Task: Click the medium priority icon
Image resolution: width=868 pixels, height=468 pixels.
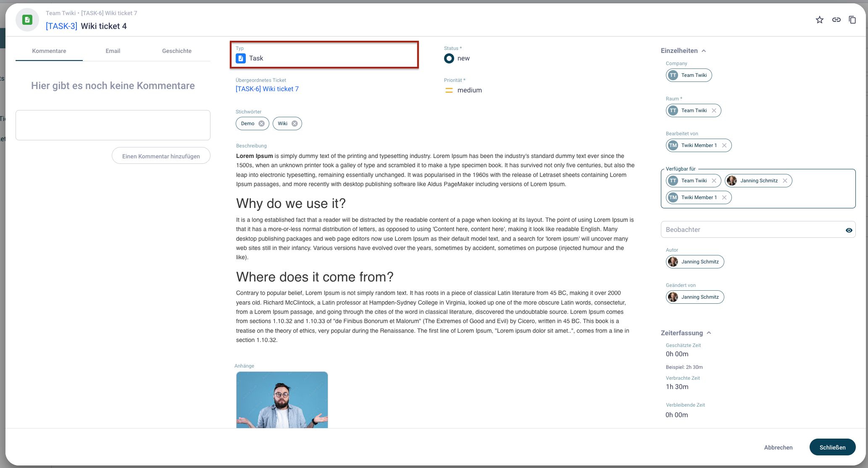Action: click(x=449, y=90)
